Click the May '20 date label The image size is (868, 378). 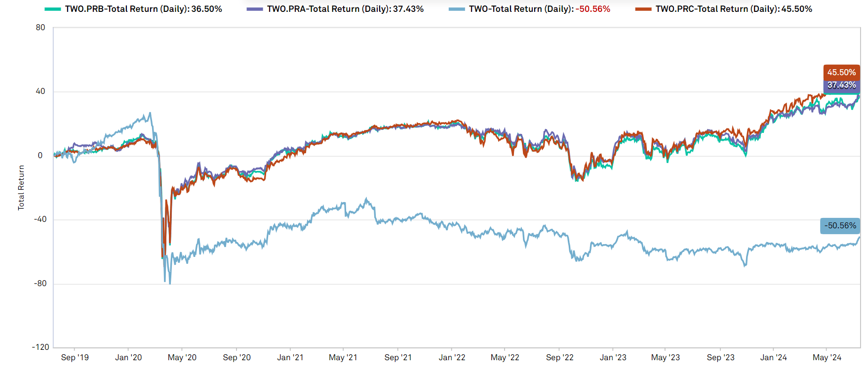point(182,357)
